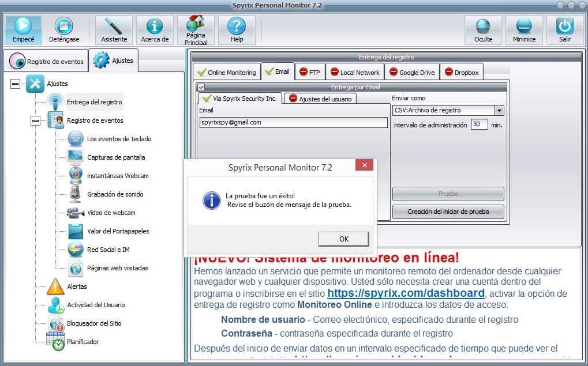
Task: Collapse the Registro de eventos tree node
Action: click(36, 120)
